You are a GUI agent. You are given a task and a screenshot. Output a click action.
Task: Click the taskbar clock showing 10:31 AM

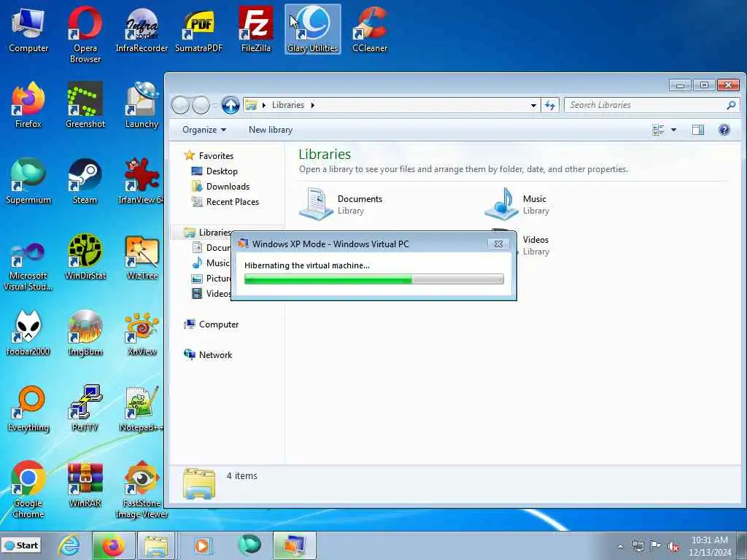709,546
